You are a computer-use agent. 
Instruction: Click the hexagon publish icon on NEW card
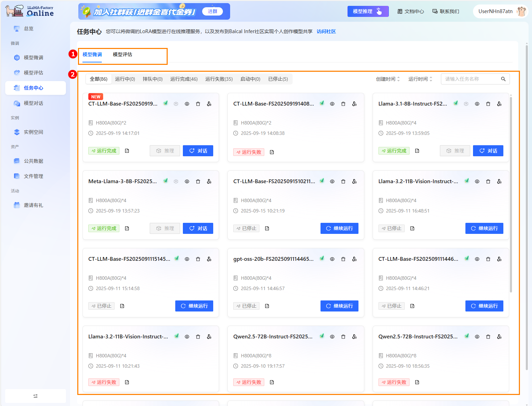[176, 104]
